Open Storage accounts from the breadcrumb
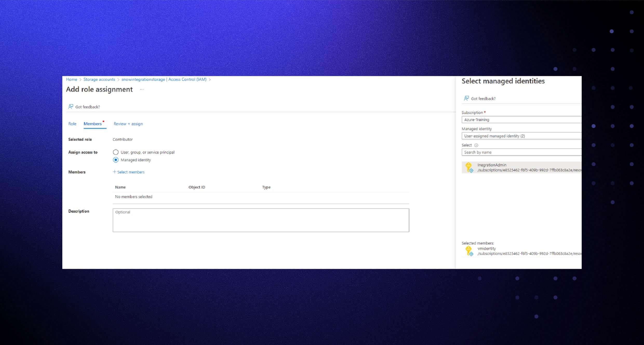Viewport: 644px width, 345px height. tap(99, 79)
